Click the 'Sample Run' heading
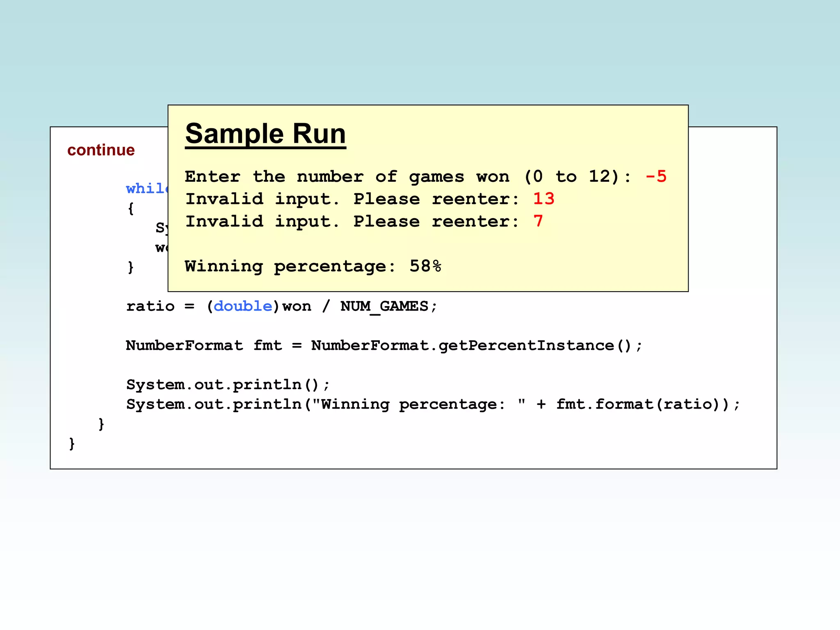 (x=265, y=134)
